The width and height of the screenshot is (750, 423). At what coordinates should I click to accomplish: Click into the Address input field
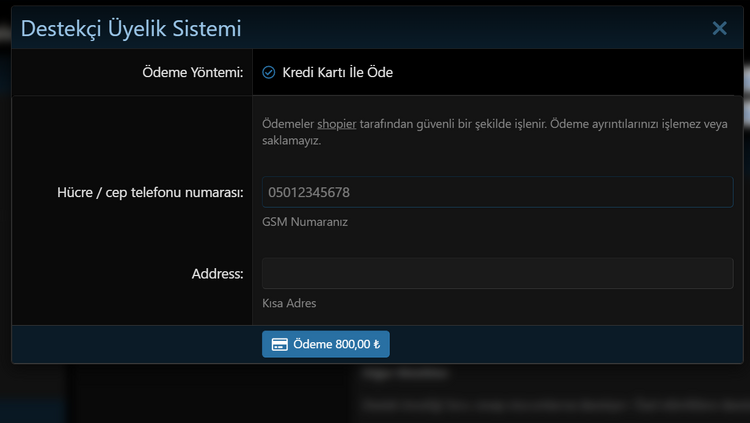[497, 273]
